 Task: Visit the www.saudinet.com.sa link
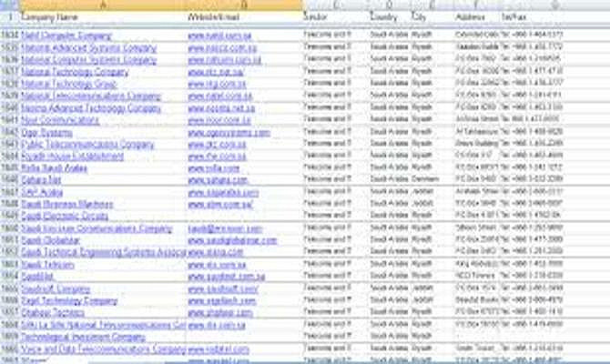[x=226, y=277]
